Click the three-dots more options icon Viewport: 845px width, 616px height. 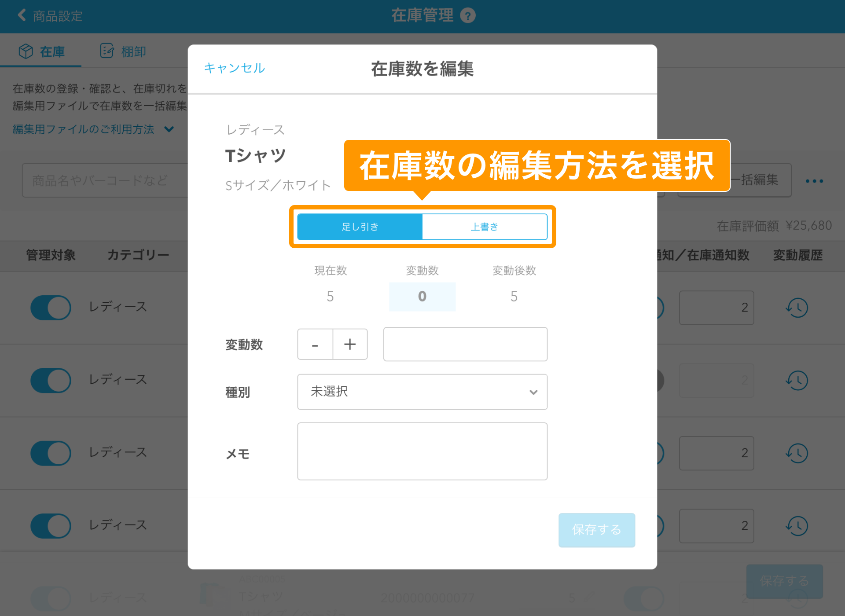[x=814, y=181]
